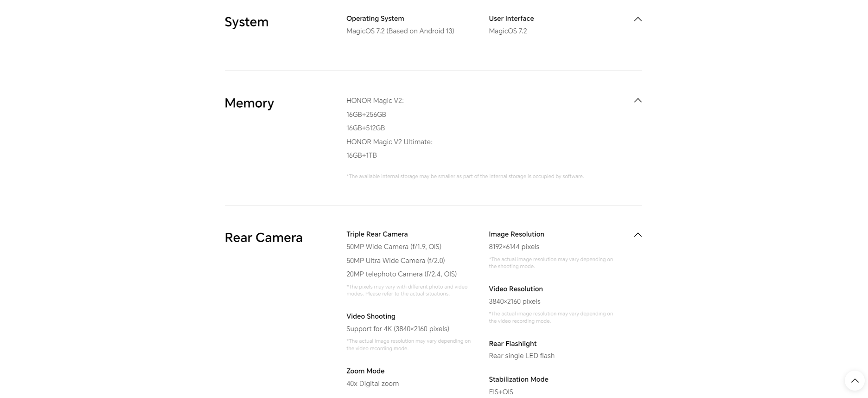Click the HONOR Magic V2: line
Image resolution: width=868 pixels, height=398 pixels.
coord(375,101)
